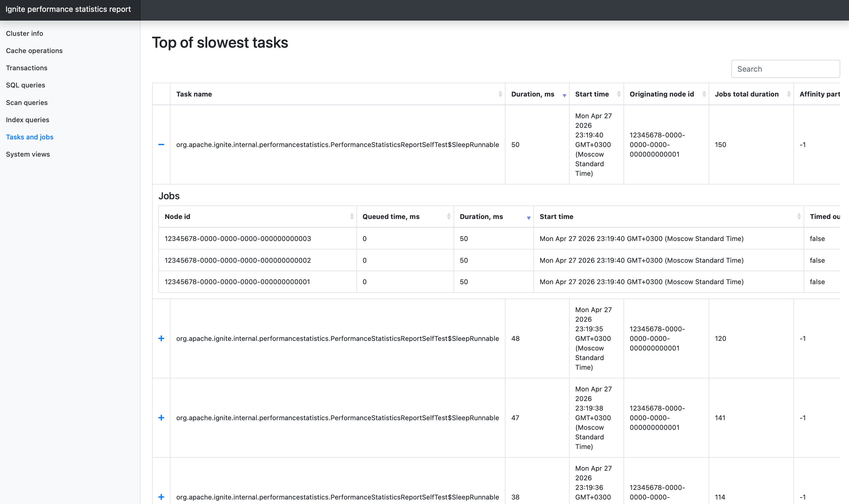Image resolution: width=849 pixels, height=504 pixels.
Task: Click Jobs total duration value 141
Action: click(x=720, y=418)
